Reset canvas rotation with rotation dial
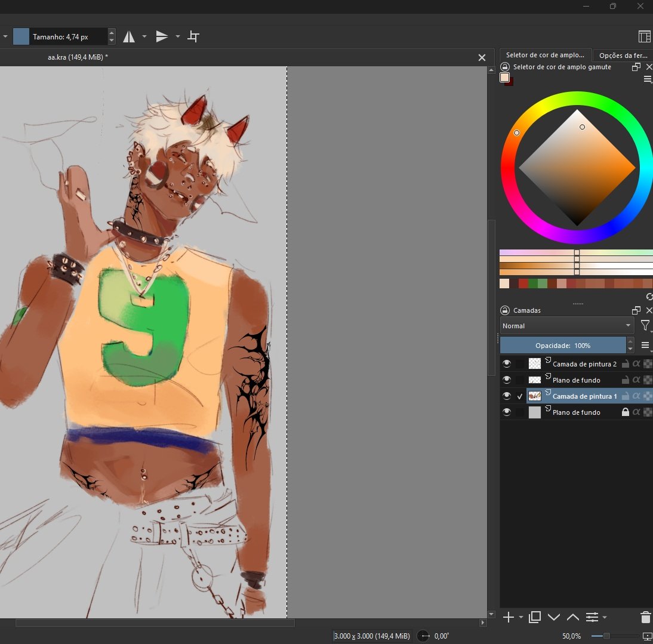This screenshot has height=644, width=653. pyautogui.click(x=423, y=636)
